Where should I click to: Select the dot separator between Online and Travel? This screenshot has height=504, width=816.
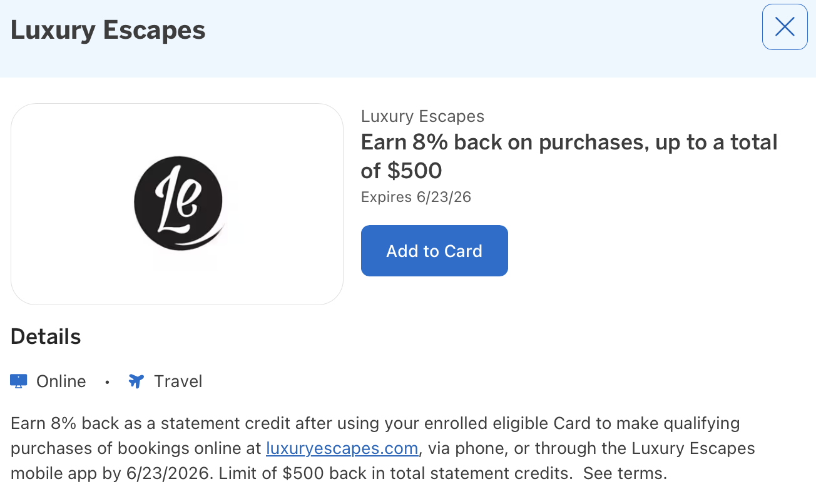click(107, 381)
